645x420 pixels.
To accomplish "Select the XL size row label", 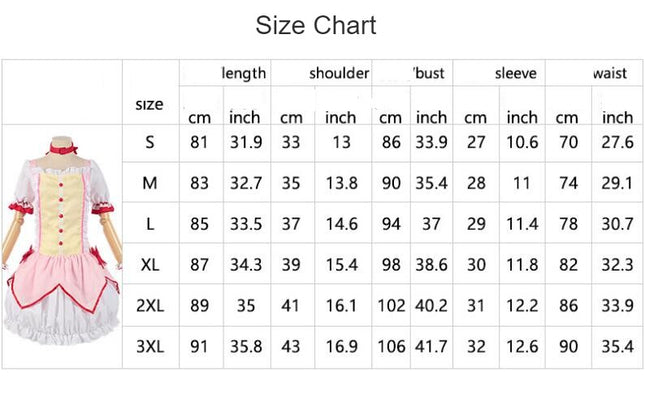I will [150, 265].
